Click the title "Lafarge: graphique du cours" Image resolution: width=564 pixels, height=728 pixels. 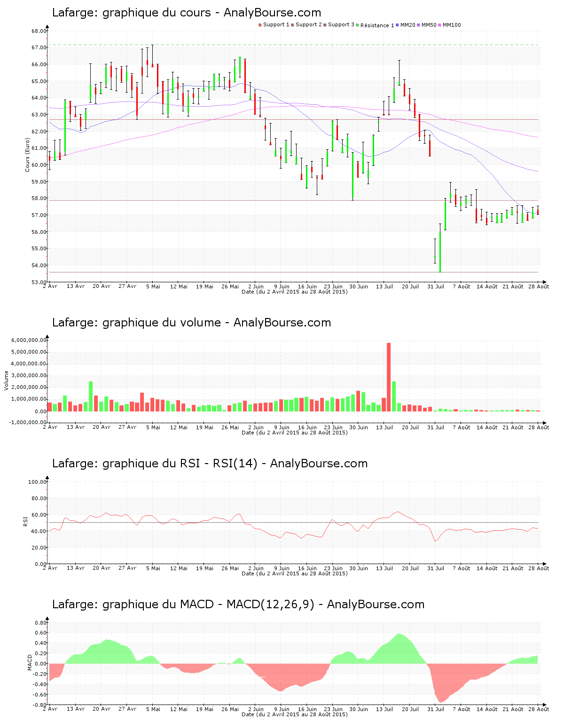[131, 13]
